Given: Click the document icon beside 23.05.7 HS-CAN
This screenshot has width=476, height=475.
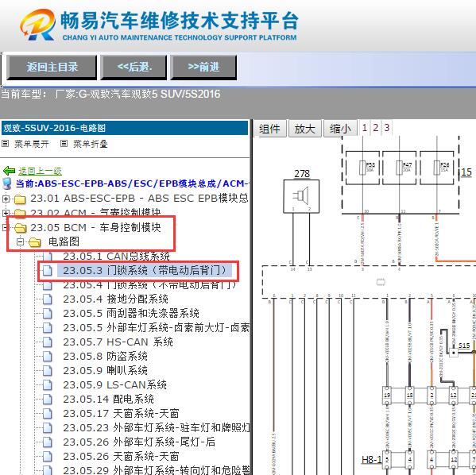Looking at the screenshot, I should tap(48, 342).
